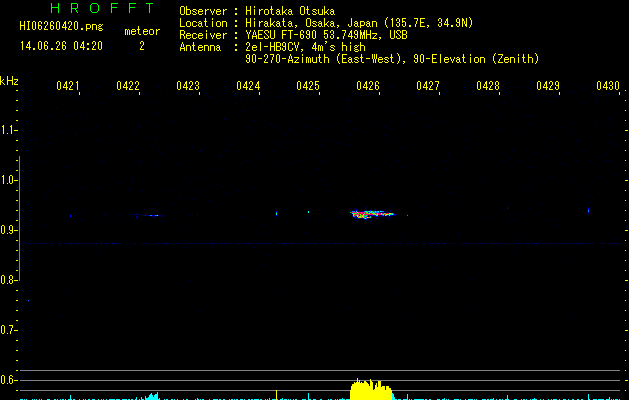Select the filename HI06260420.png
This screenshot has height=400, width=629.
point(61,26)
